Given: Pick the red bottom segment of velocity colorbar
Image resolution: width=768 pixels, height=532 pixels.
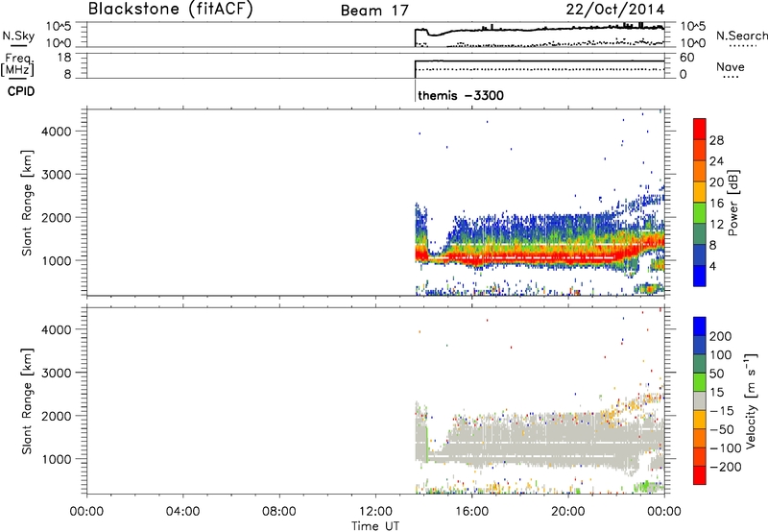Looking at the screenshot, I should tap(700, 475).
